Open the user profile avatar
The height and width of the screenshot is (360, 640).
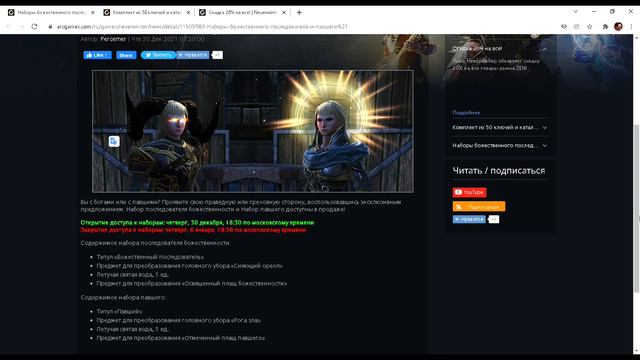[618, 27]
